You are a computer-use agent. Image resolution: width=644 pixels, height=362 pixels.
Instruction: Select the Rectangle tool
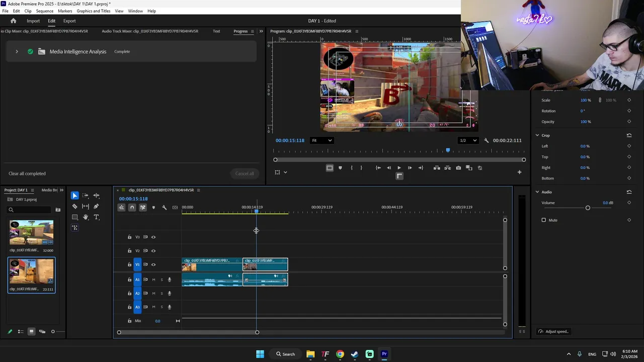[x=74, y=217]
